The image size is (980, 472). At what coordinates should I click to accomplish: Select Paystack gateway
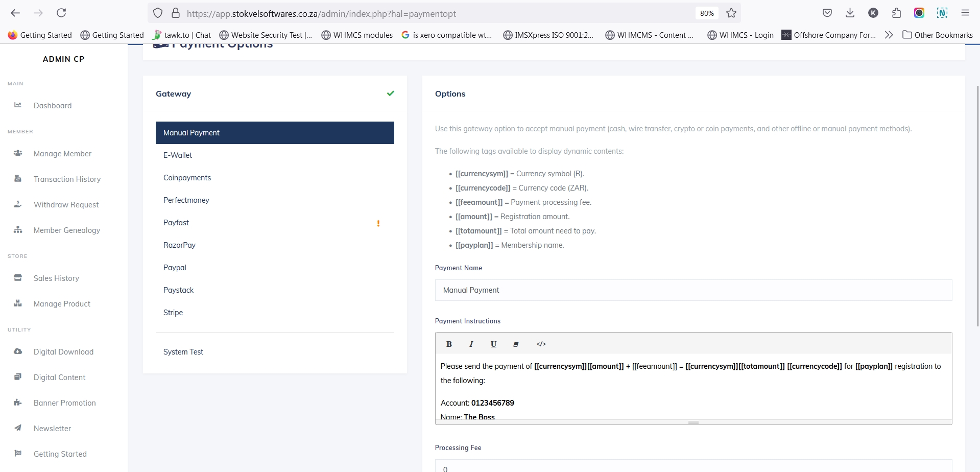(x=275, y=290)
